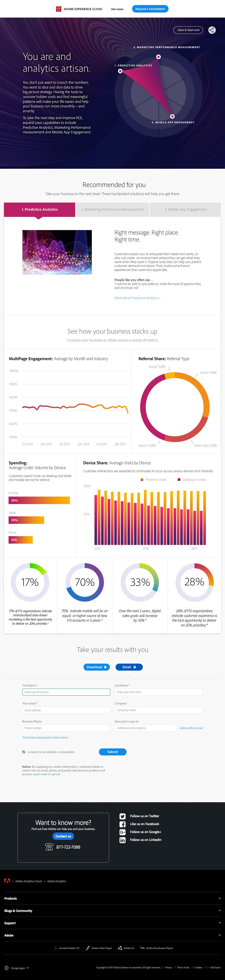Click the Download results button
This screenshot has width=225, height=980.
coord(96,667)
